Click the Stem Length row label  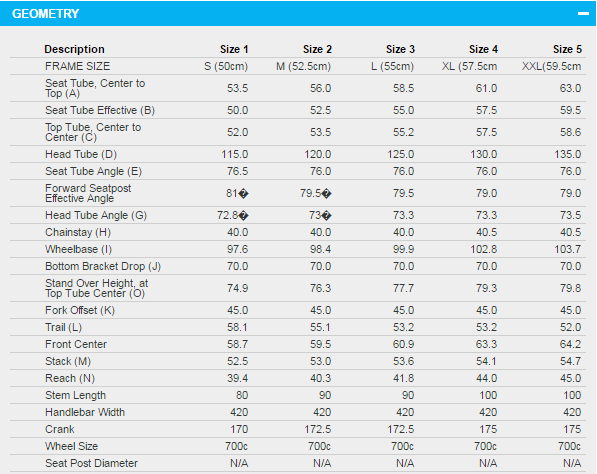(x=75, y=395)
